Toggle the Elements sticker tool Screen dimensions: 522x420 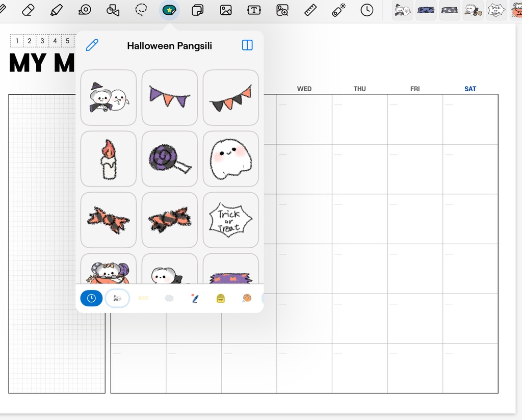(x=169, y=10)
